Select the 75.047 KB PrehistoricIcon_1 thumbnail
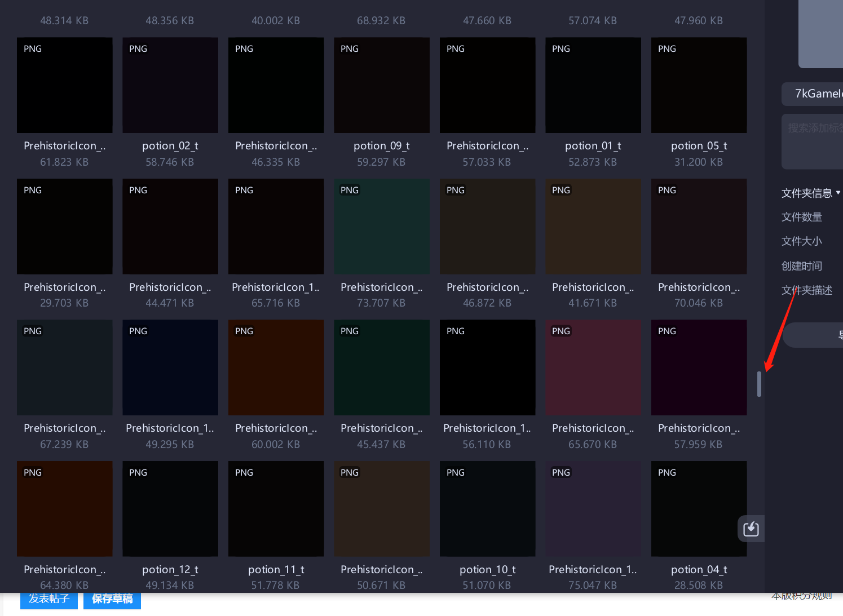Viewport: 843px width, 616px height. [x=593, y=509]
